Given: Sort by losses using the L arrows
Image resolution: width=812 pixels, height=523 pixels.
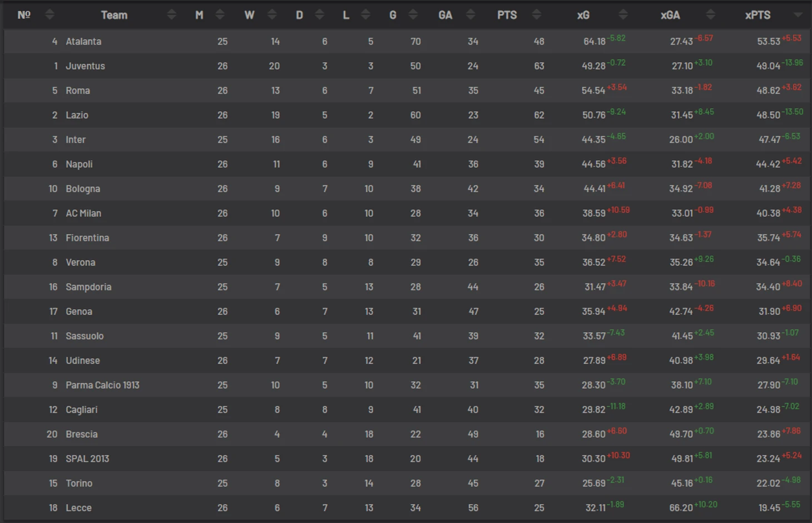Looking at the screenshot, I should [x=365, y=15].
